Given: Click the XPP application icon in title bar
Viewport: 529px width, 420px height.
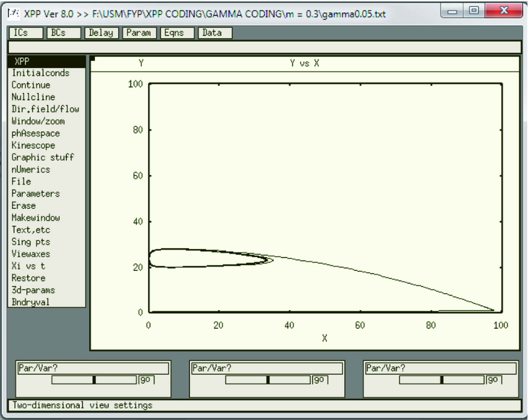Looking at the screenshot, I should (x=14, y=14).
